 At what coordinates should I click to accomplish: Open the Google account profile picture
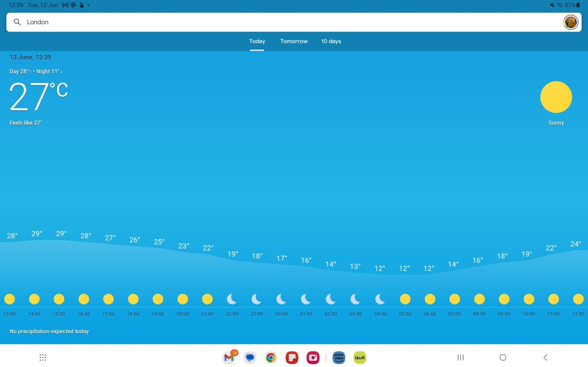(x=570, y=22)
